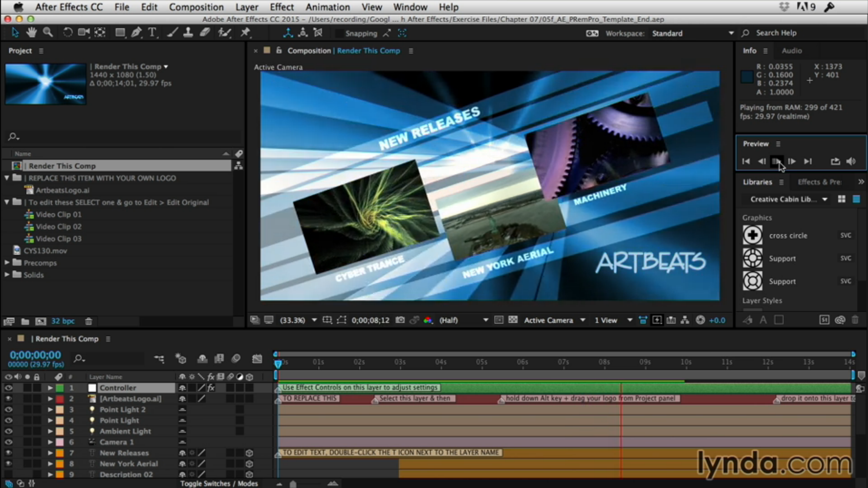Select the Unified Camera tool
The width and height of the screenshot is (868, 488).
coord(84,32)
